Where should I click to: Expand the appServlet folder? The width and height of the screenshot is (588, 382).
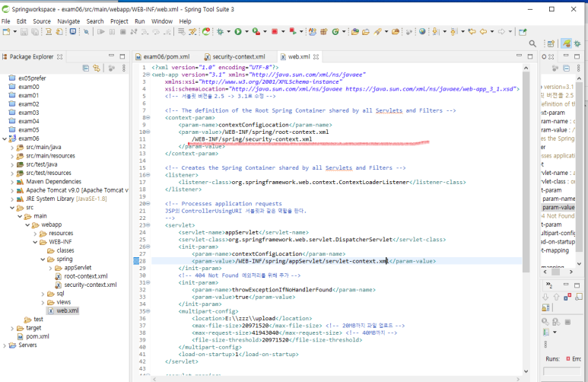50,268
